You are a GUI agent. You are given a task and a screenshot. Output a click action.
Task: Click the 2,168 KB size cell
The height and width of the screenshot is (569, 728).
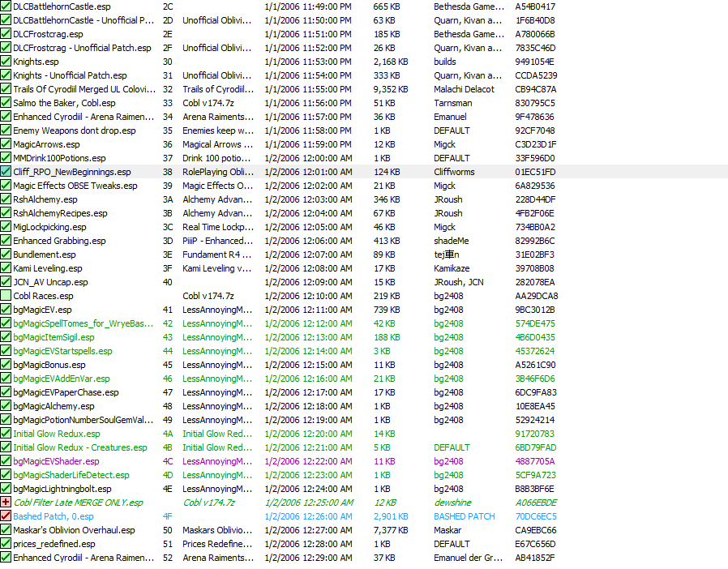(391, 62)
